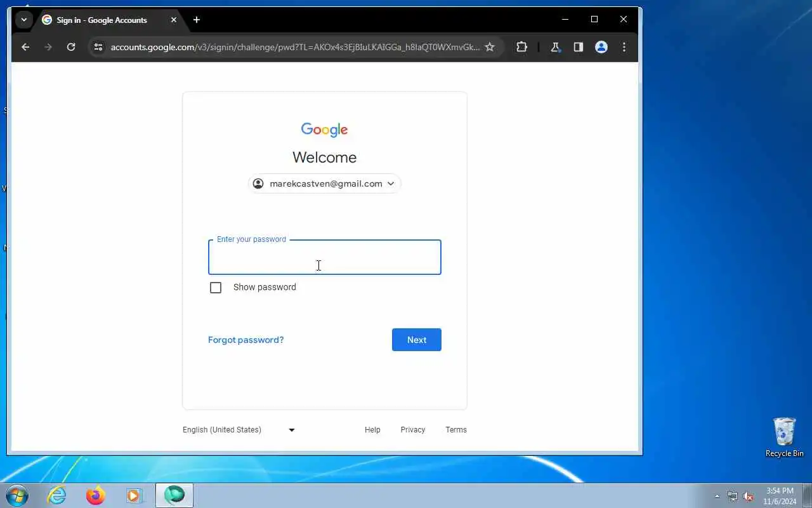Viewport: 812px width, 508px height.
Task: Open the English (United States) language dropdown
Action: tap(239, 430)
